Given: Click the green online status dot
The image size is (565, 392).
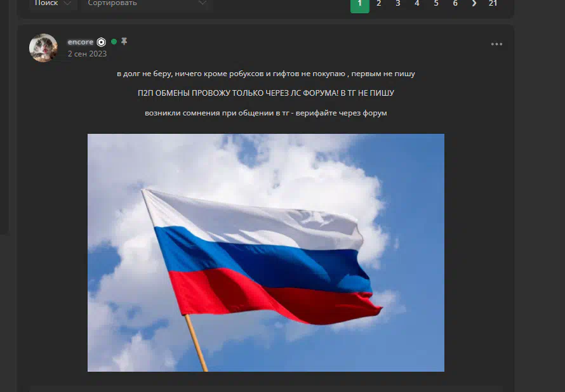Looking at the screenshot, I should (114, 42).
